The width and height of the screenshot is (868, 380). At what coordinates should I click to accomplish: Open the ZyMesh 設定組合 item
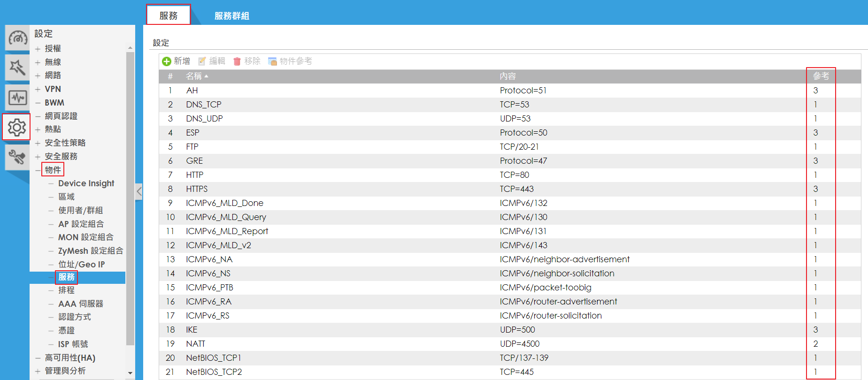click(91, 251)
